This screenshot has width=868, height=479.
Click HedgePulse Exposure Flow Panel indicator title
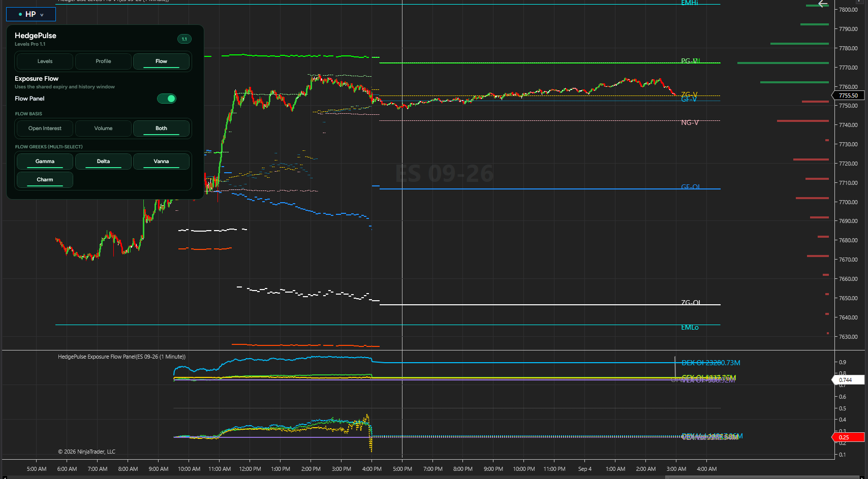pyautogui.click(x=121, y=357)
